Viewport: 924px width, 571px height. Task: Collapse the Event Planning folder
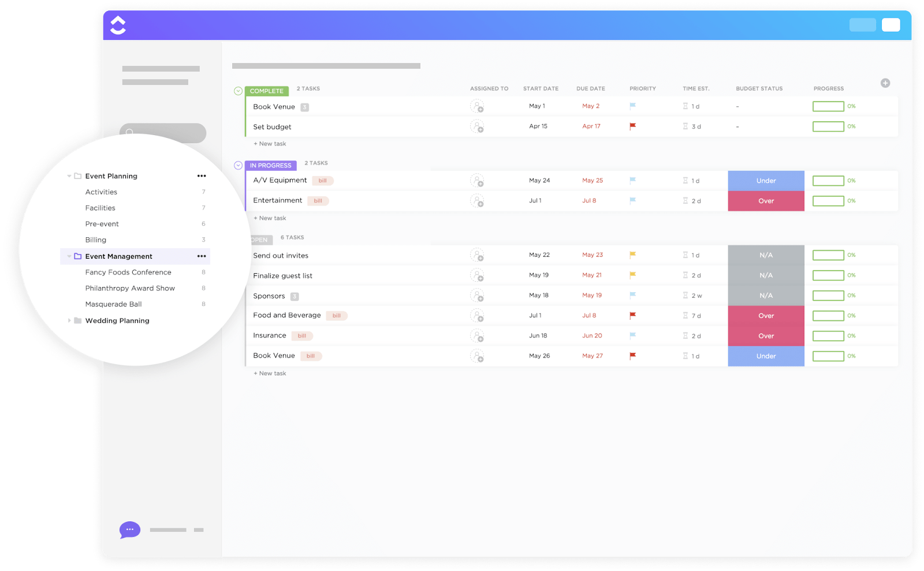pos(69,176)
